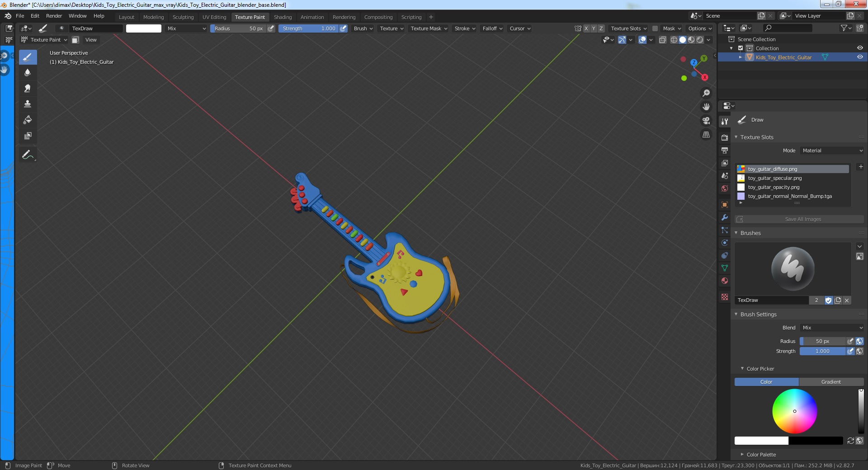Hide Kids_Toy_Electric_Guitar with eye icon

tap(859, 57)
